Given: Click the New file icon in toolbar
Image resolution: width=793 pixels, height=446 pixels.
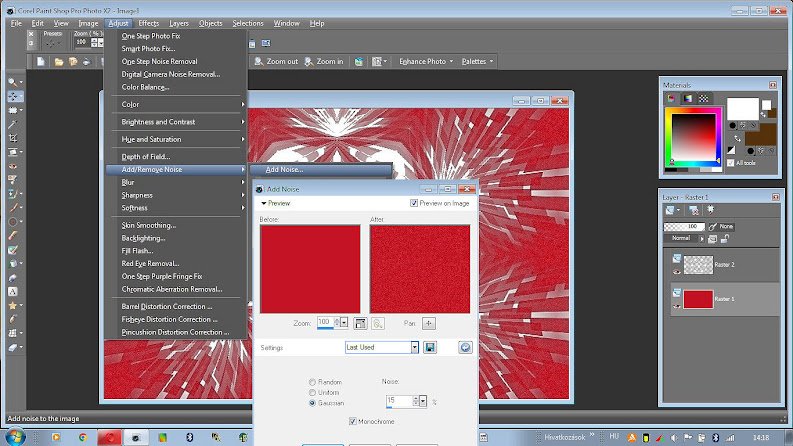Looking at the screenshot, I should pyautogui.click(x=40, y=61).
